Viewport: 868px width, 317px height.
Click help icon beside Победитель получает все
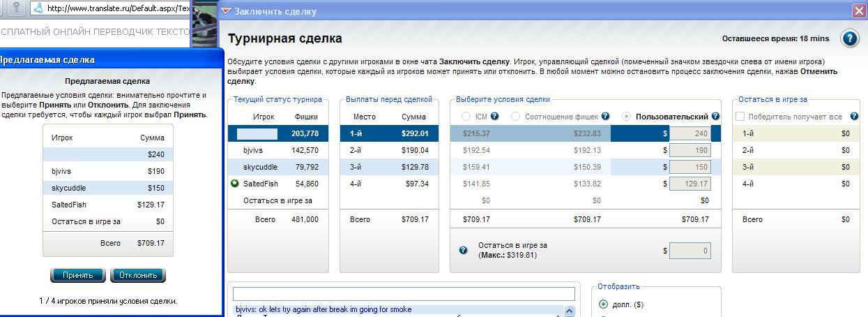(x=854, y=117)
